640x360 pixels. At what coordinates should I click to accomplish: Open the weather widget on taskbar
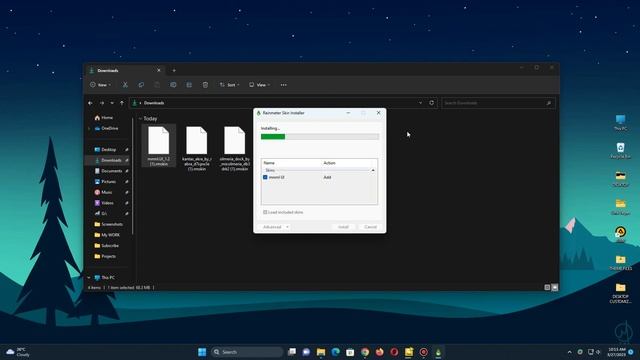point(18,352)
